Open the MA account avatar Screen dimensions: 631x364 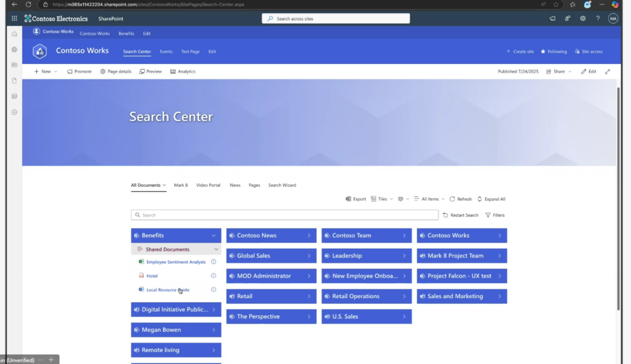click(613, 18)
